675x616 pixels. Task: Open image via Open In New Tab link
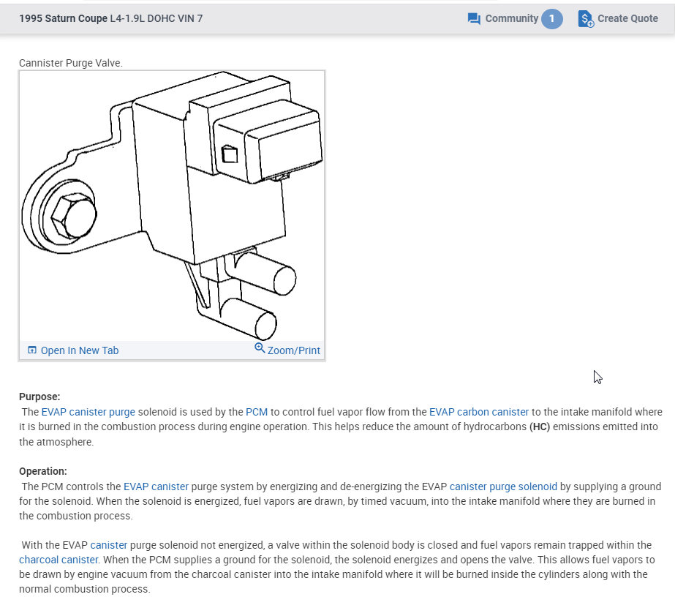[x=80, y=350]
